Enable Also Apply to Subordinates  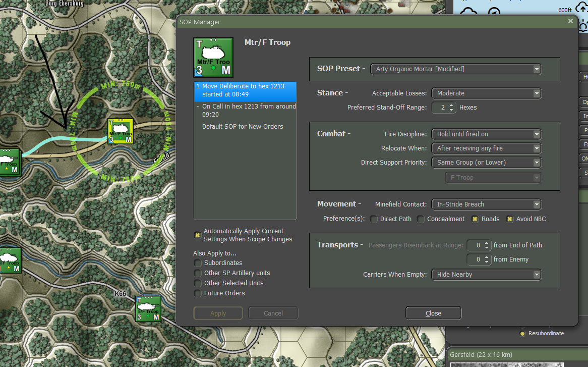(198, 263)
